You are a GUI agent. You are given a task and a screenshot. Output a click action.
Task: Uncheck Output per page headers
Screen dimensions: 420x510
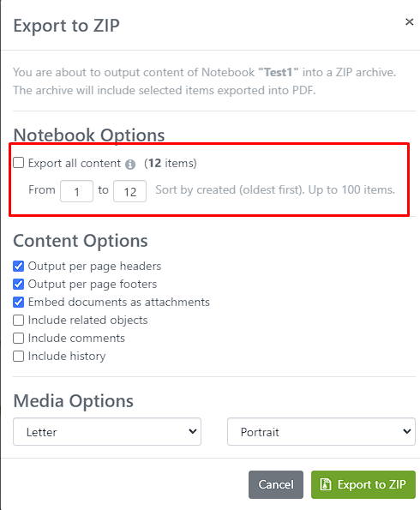point(19,266)
